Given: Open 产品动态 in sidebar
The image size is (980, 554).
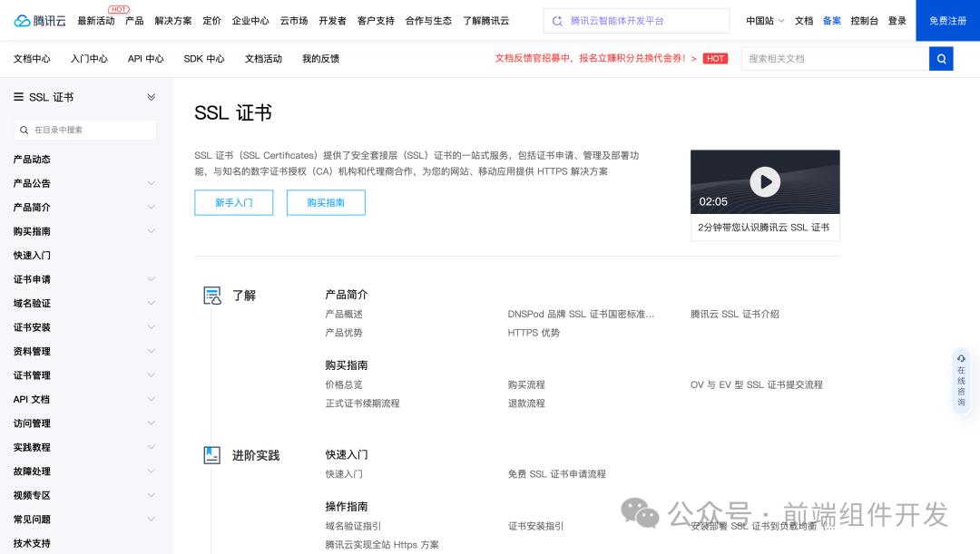Looking at the screenshot, I should click(32, 160).
